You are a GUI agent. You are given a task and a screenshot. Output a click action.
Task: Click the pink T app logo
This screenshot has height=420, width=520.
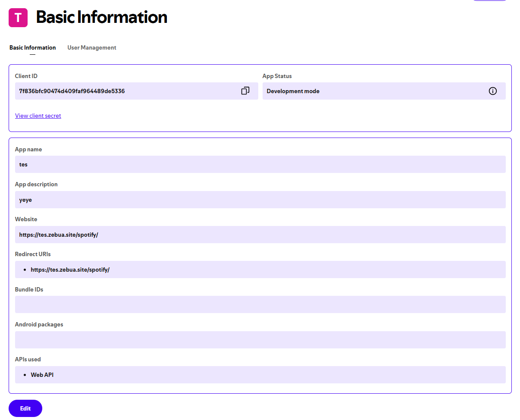click(18, 18)
